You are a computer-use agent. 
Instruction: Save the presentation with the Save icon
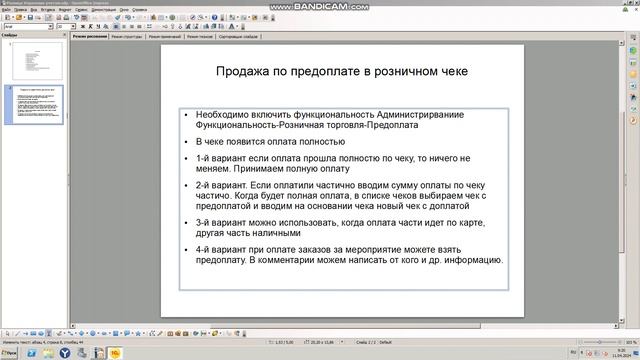[30, 18]
